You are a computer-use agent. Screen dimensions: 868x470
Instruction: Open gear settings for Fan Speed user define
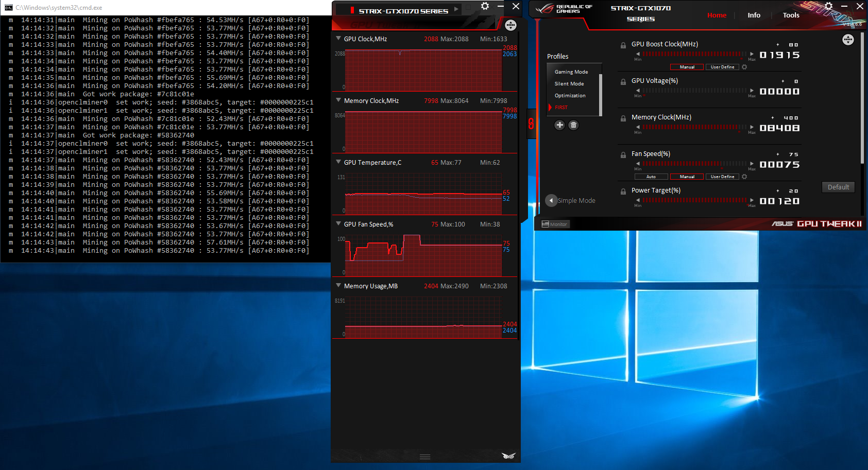tap(744, 177)
